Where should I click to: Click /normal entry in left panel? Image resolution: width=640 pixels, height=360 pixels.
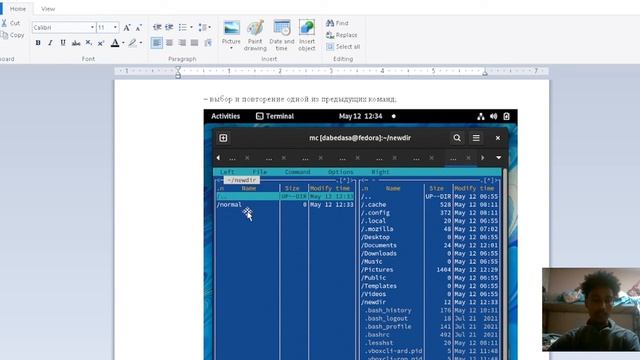click(x=229, y=204)
